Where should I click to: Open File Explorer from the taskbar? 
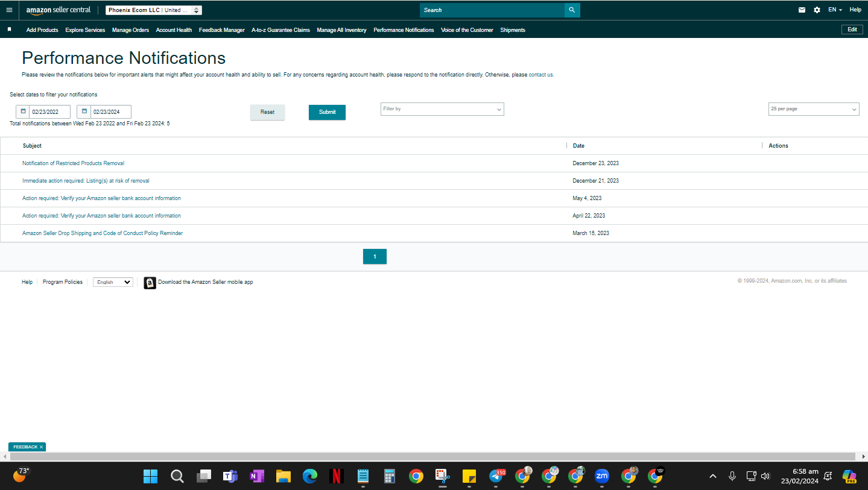(x=284, y=476)
